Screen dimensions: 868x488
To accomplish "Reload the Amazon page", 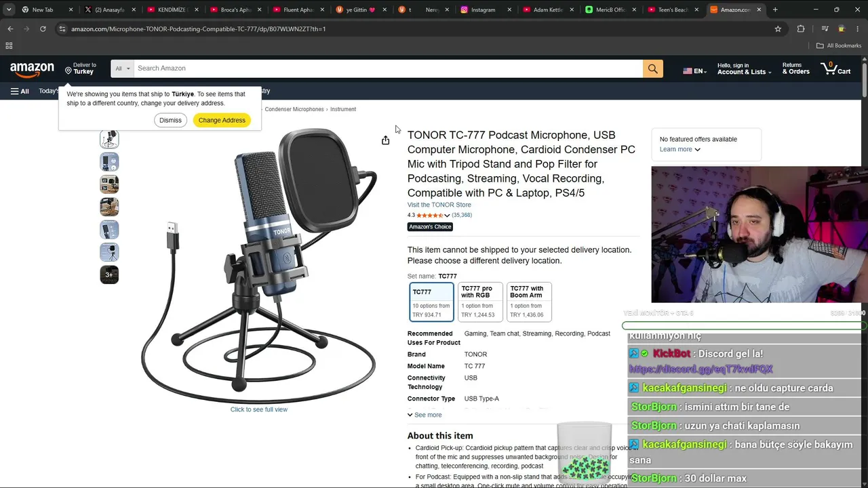I will pyautogui.click(x=43, y=29).
